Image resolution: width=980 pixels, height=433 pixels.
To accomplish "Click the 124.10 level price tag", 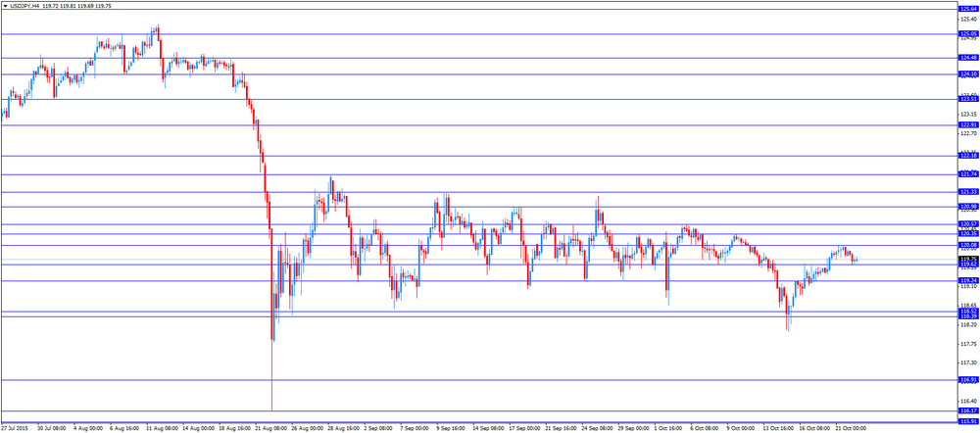I will click(968, 73).
